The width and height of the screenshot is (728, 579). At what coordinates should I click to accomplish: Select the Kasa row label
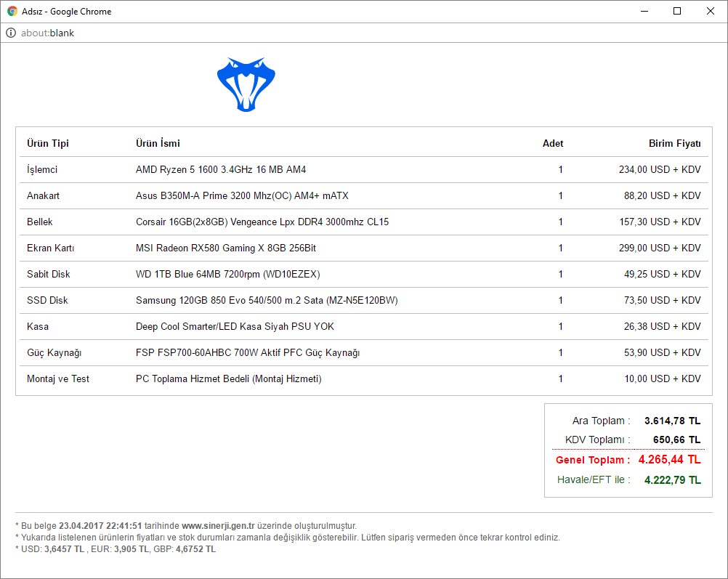pyautogui.click(x=38, y=326)
